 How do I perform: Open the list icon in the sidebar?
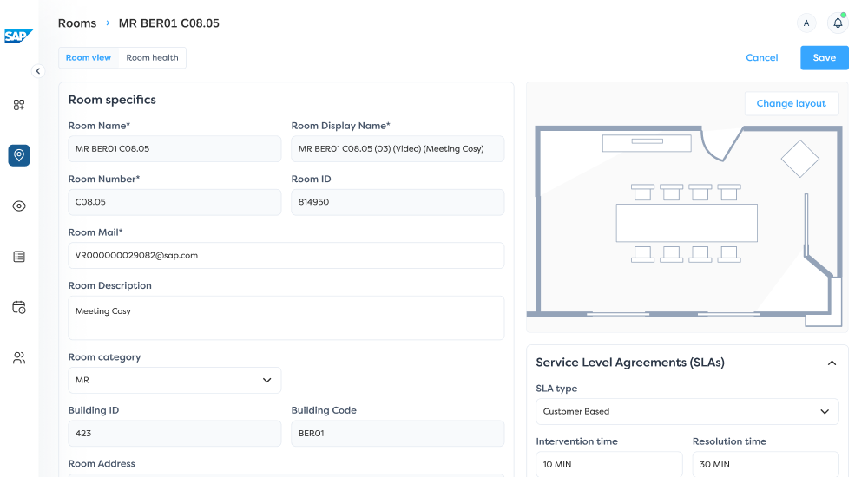[x=19, y=257]
